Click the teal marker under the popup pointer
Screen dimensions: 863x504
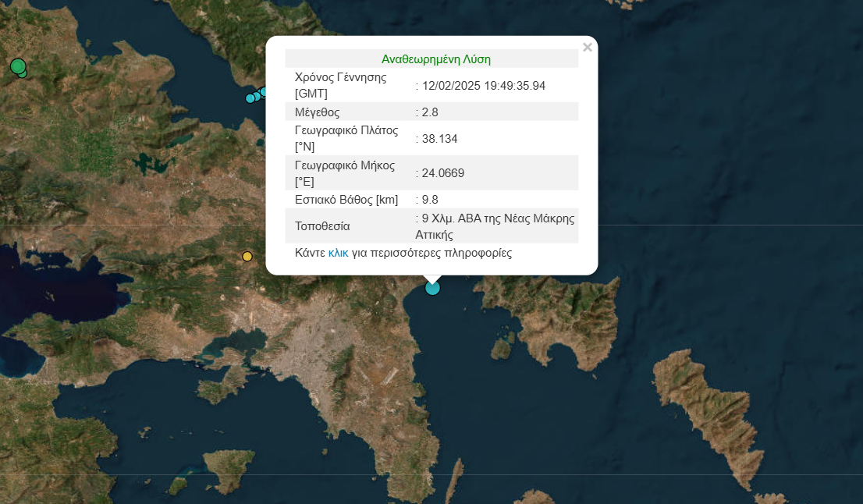tap(432, 288)
